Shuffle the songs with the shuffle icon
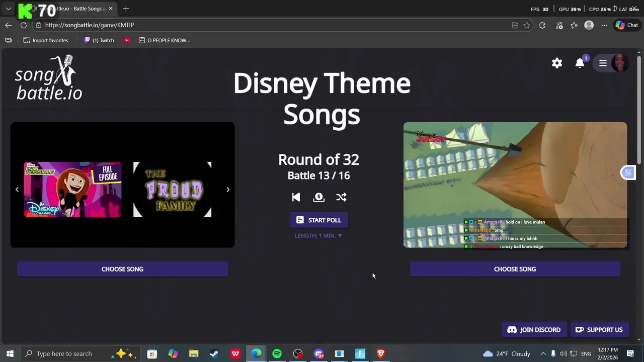This screenshot has width=644, height=362. pyautogui.click(x=341, y=197)
